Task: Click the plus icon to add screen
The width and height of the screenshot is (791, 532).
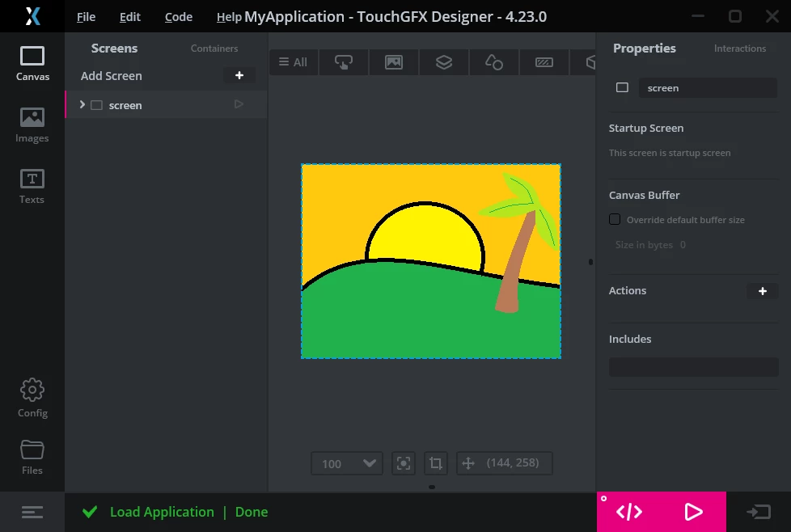Action: [x=239, y=75]
